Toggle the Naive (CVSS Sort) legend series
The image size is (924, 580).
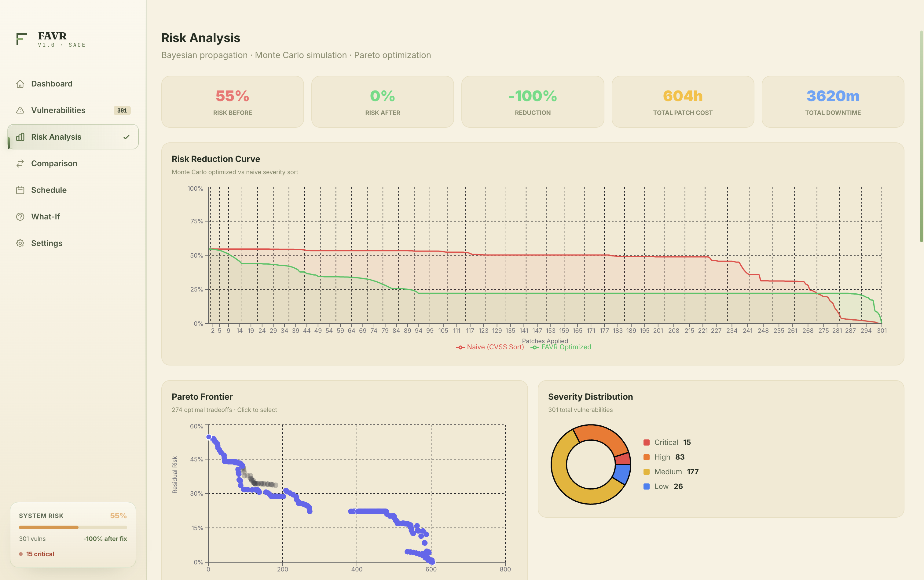pos(490,347)
